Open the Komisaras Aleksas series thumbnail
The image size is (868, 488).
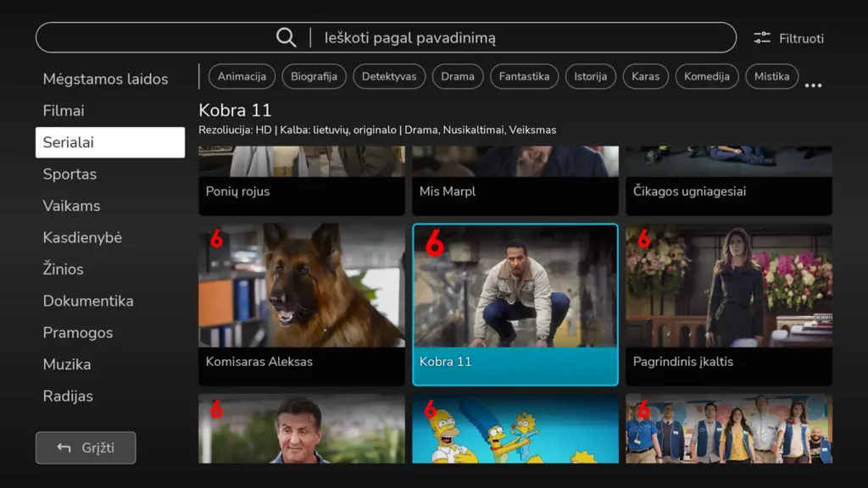pos(302,303)
